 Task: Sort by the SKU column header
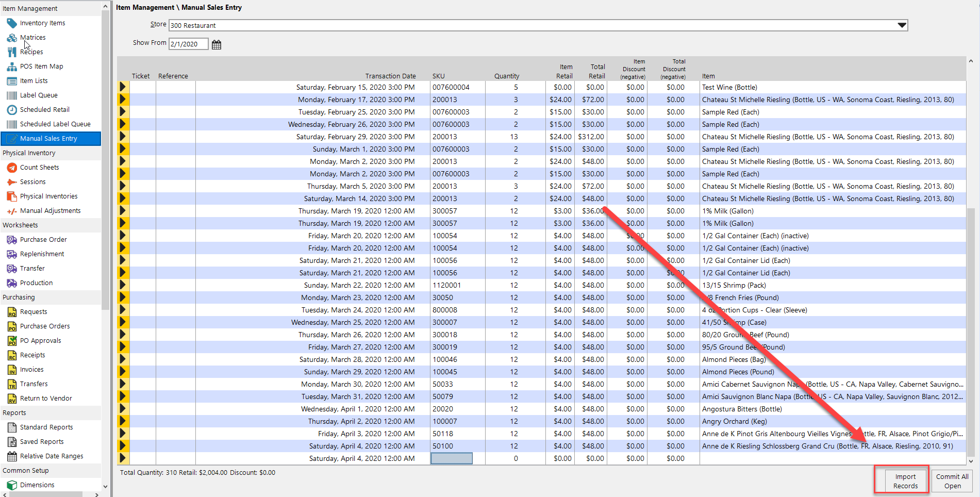(x=438, y=76)
